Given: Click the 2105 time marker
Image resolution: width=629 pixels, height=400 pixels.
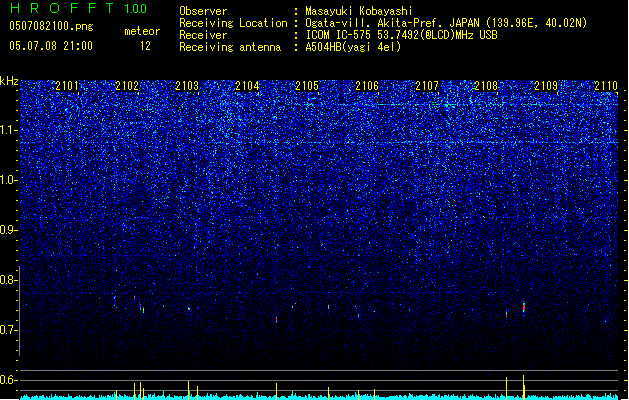Looking at the screenshot, I should 307,86.
